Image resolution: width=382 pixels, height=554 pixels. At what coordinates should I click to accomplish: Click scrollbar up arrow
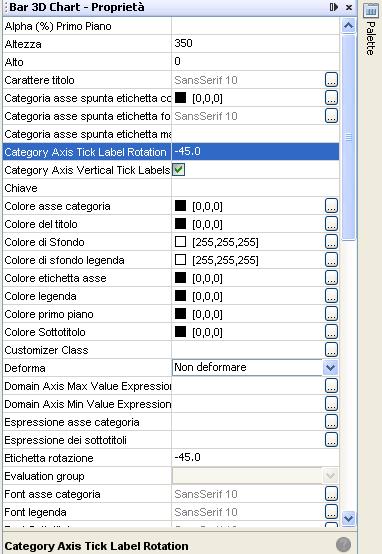click(x=348, y=25)
